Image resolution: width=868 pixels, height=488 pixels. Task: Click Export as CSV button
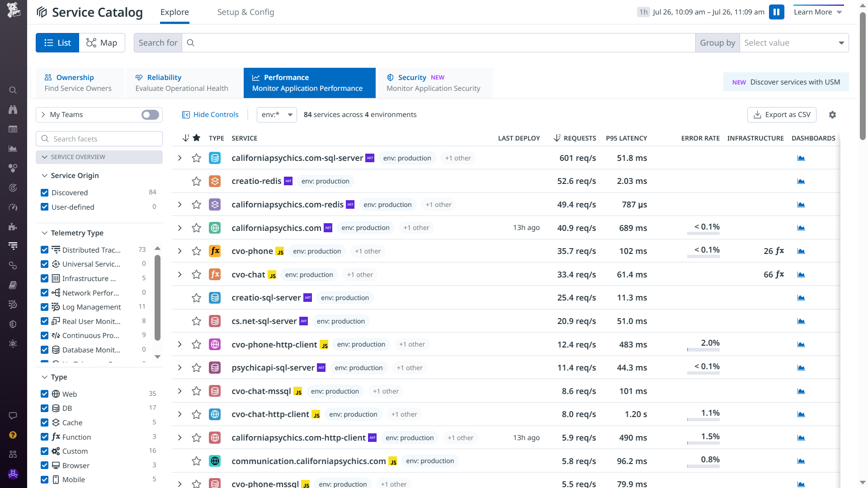tap(782, 115)
